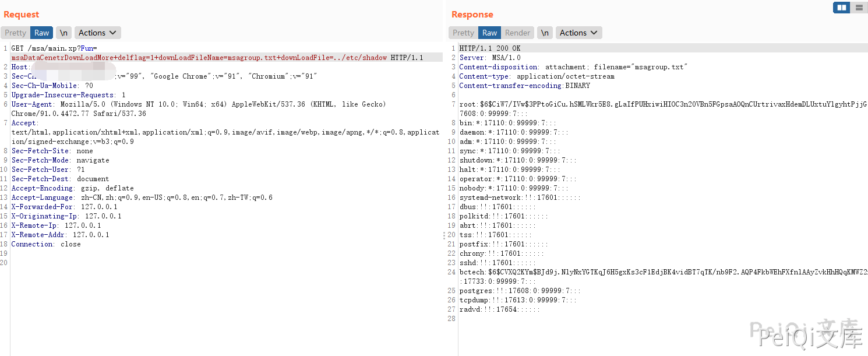The height and width of the screenshot is (356, 868).
Task: Click the systemd-network shadow entry
Action: coord(520,198)
